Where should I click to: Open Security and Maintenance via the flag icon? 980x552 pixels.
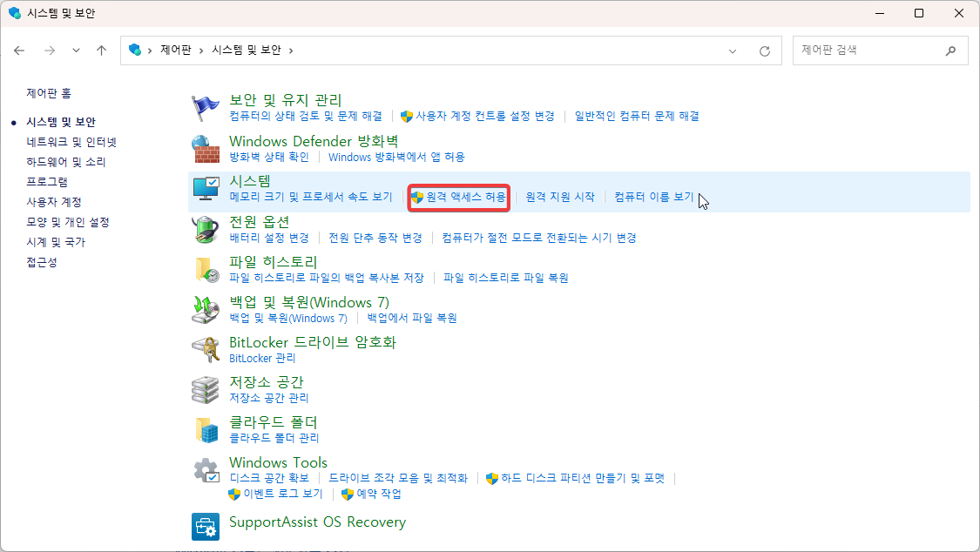pyautogui.click(x=206, y=106)
